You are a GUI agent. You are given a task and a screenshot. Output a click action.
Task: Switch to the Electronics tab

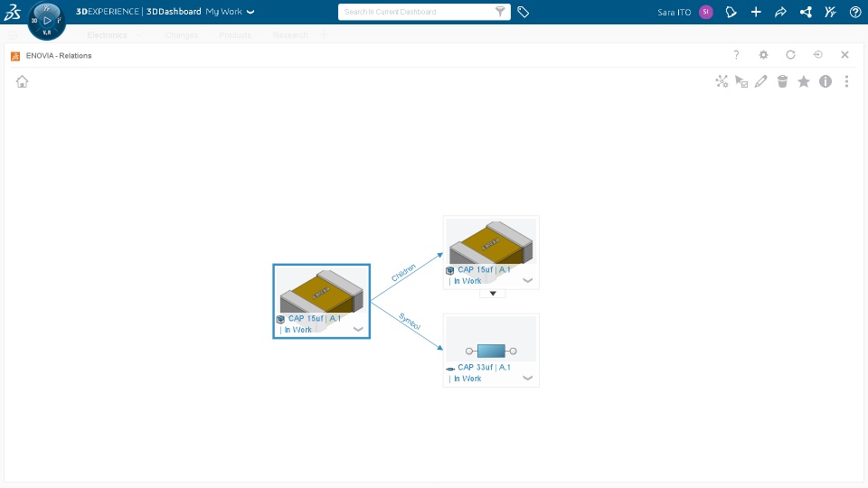point(107,35)
